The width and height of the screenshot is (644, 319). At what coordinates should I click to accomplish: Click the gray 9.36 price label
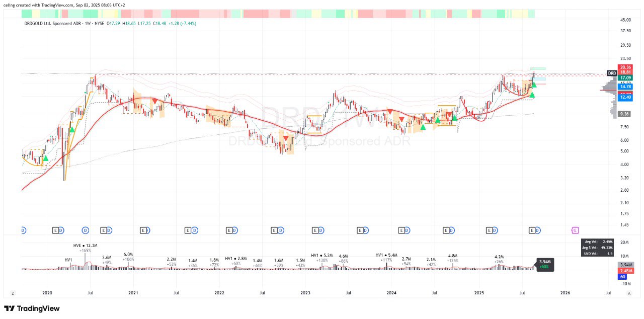[625, 114]
